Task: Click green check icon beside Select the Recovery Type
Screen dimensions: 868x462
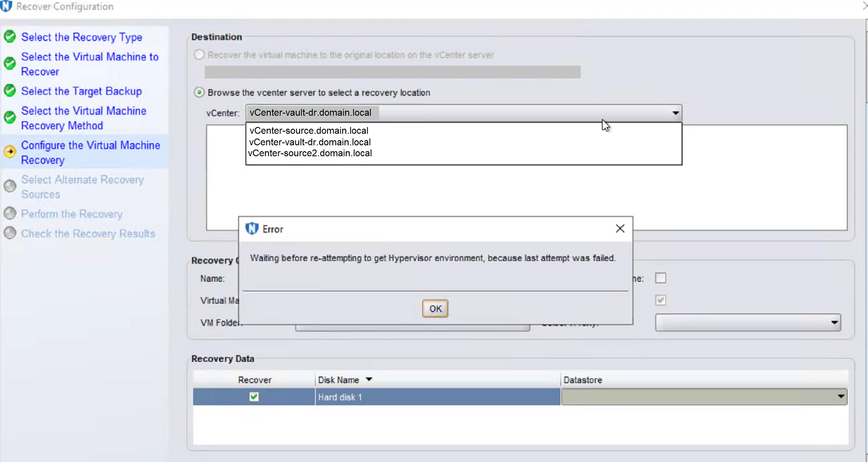Action: click(x=10, y=37)
